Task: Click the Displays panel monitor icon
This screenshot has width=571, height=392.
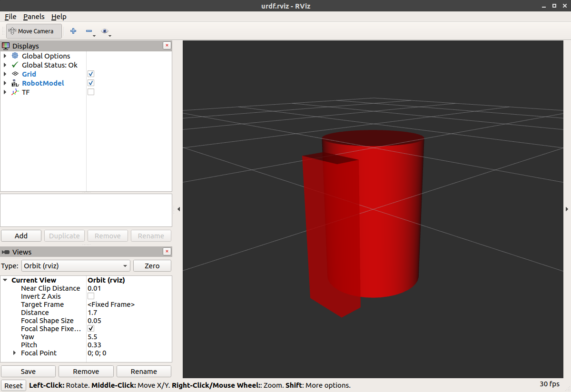Action: click(x=6, y=46)
